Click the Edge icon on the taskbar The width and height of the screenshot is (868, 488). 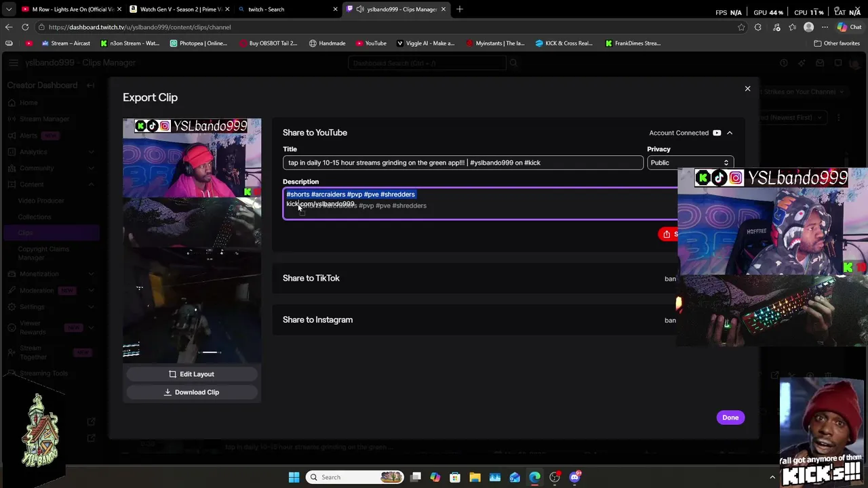point(534,477)
